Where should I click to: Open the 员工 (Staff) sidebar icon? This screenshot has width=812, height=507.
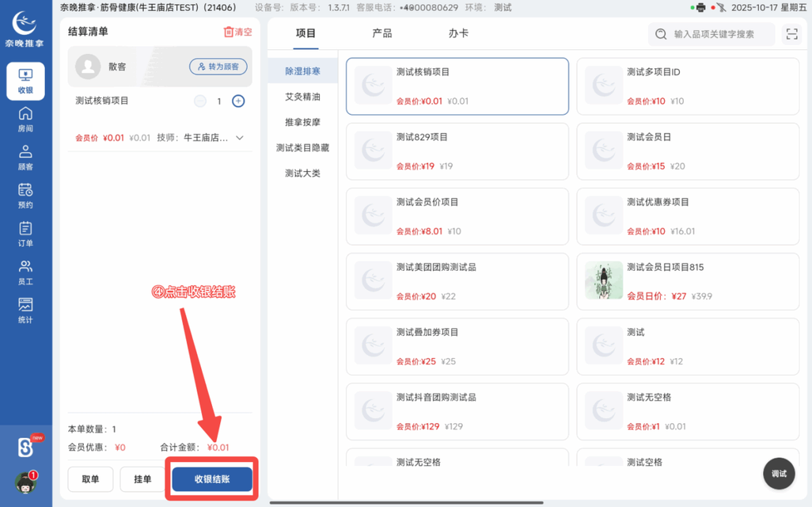point(25,272)
